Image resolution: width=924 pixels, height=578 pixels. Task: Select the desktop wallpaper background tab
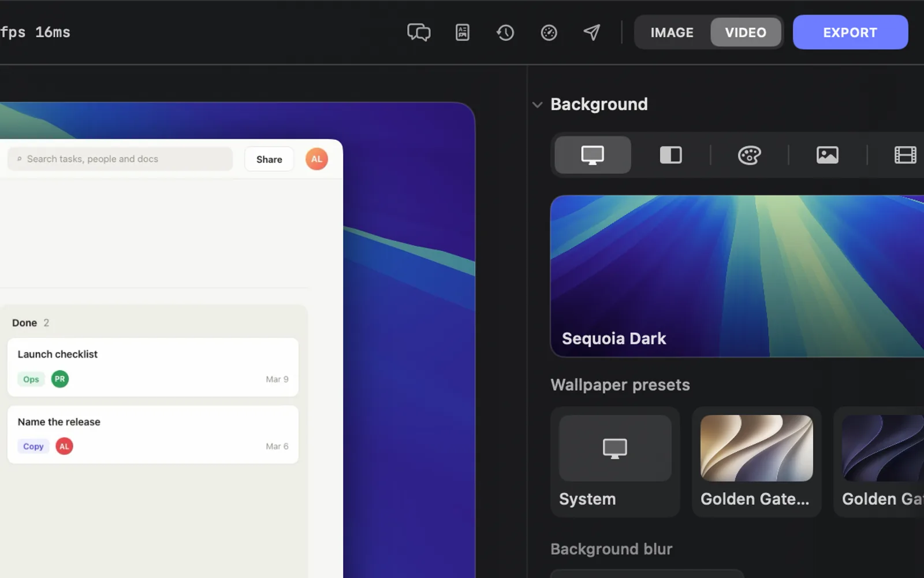593,155
